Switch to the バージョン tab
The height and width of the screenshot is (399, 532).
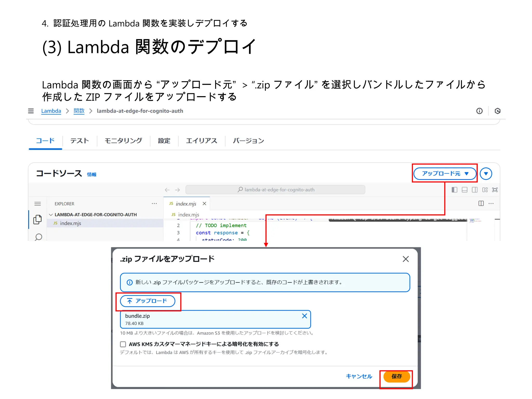[x=248, y=141]
